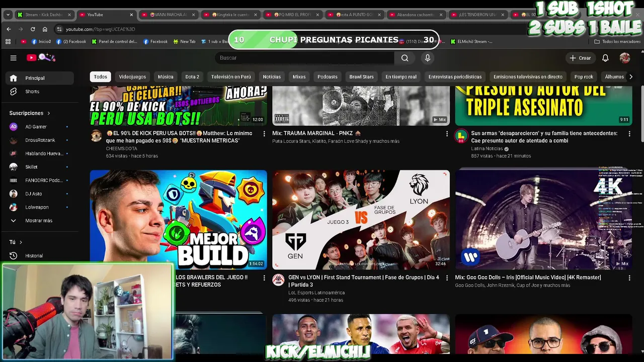Open Panel de control bookmark

[115, 42]
